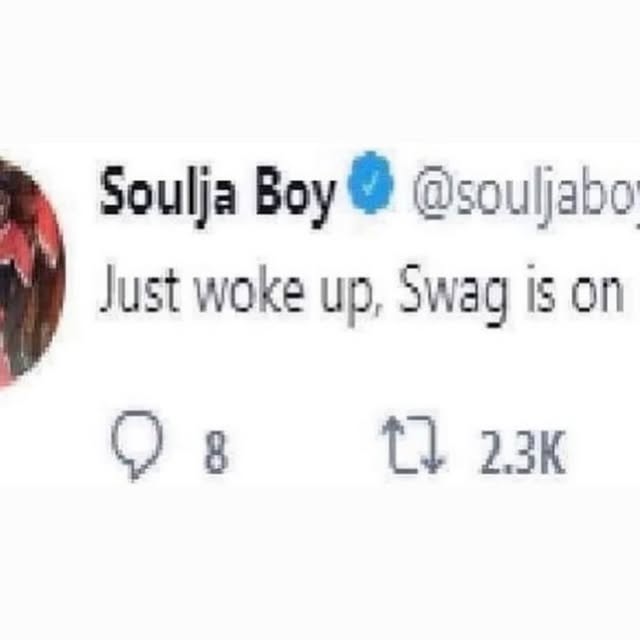The height and width of the screenshot is (640, 640).
Task: Click the retweet count 2.3K
Action: (x=523, y=452)
